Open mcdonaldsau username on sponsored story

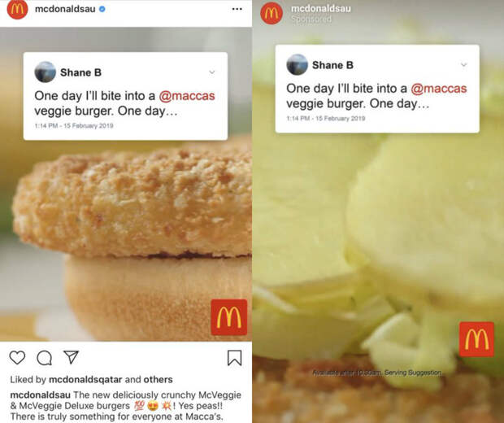click(x=321, y=9)
